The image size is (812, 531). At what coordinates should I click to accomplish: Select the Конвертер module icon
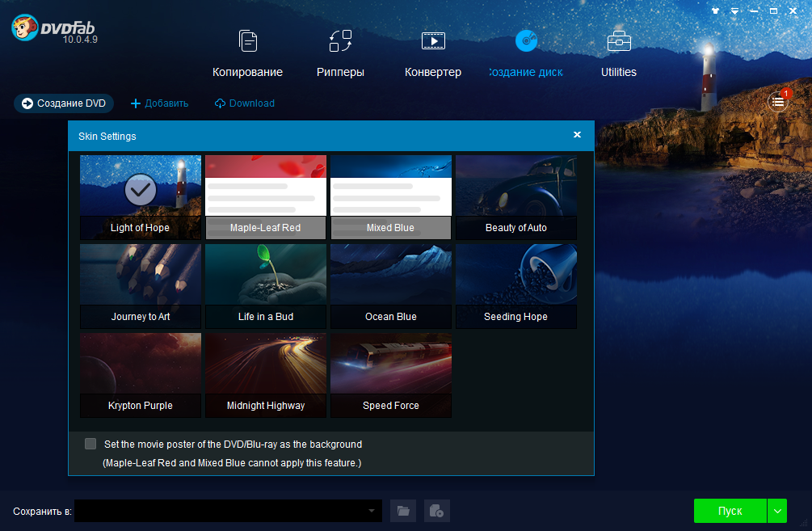(433, 41)
